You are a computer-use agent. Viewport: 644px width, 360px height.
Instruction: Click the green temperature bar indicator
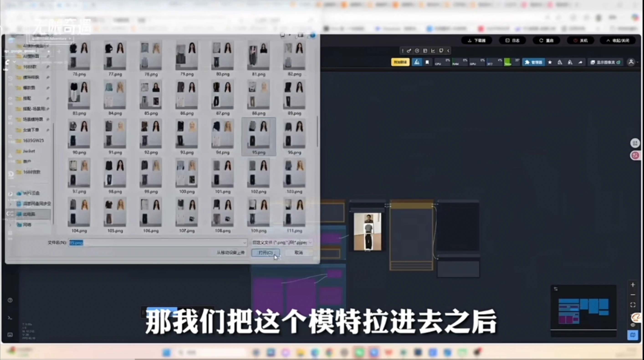click(x=508, y=62)
